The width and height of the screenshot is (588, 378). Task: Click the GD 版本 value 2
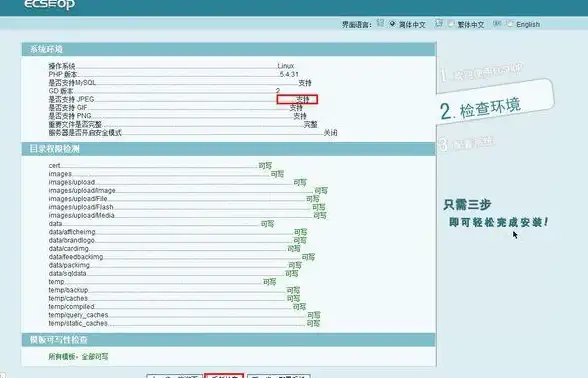[x=278, y=91]
